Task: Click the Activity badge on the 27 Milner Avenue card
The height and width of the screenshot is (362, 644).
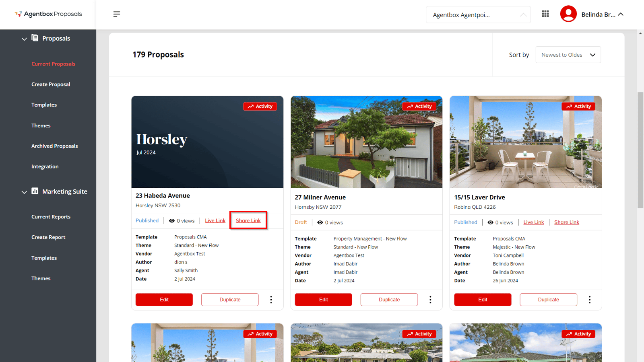Action: [419, 106]
